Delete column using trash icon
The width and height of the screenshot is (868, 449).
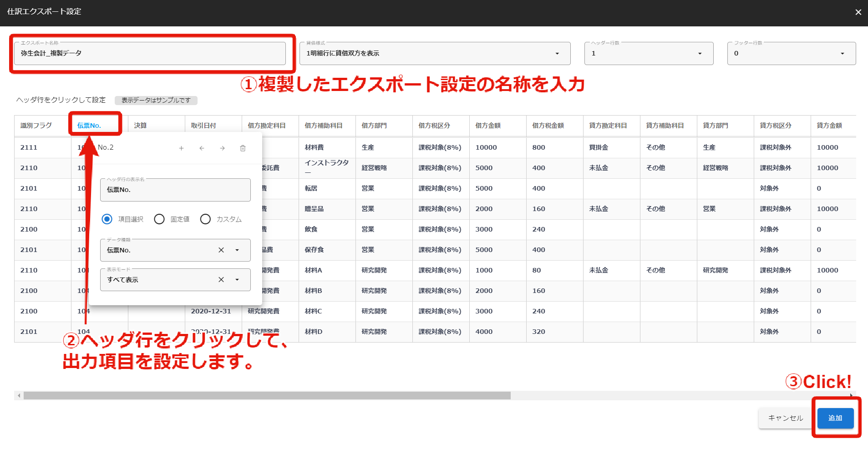(x=243, y=148)
